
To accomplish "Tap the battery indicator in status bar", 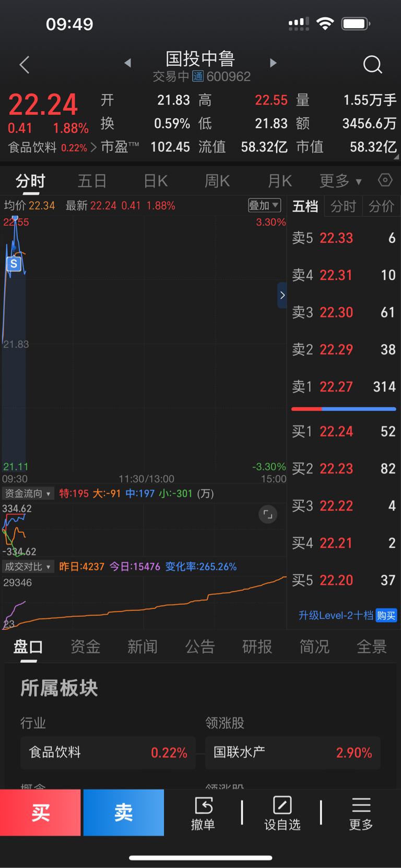I will point(356,24).
